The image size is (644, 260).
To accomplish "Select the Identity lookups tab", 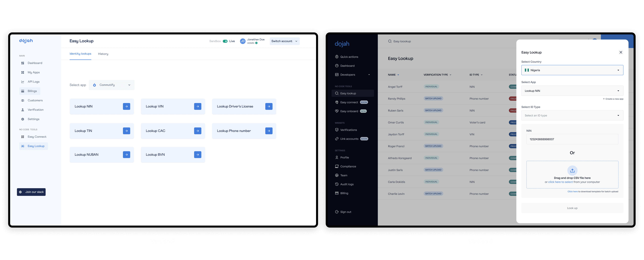I will point(80,54).
